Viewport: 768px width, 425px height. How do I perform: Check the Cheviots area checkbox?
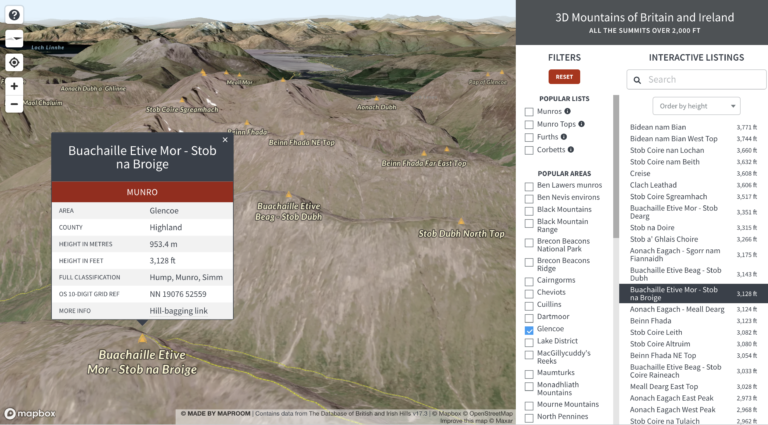[x=529, y=294]
